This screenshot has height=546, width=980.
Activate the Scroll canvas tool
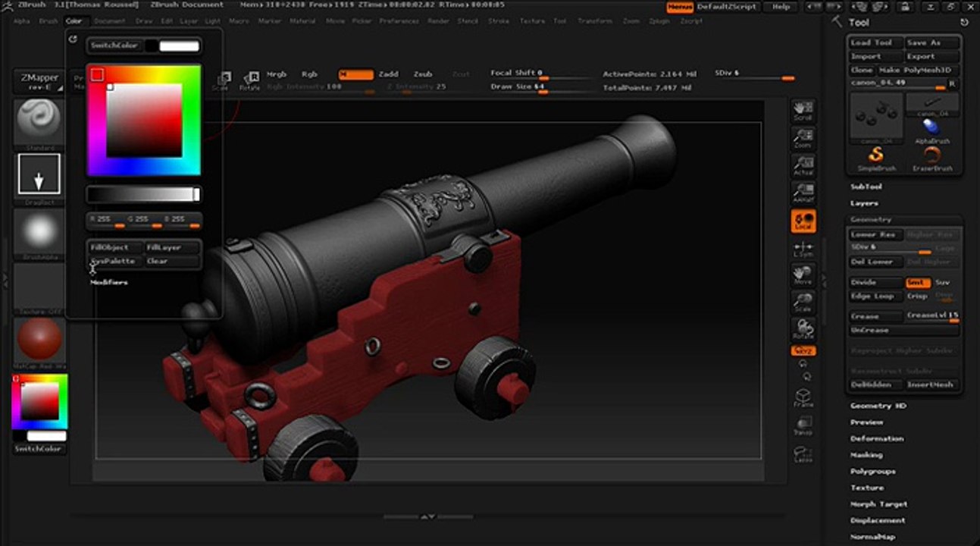click(803, 111)
